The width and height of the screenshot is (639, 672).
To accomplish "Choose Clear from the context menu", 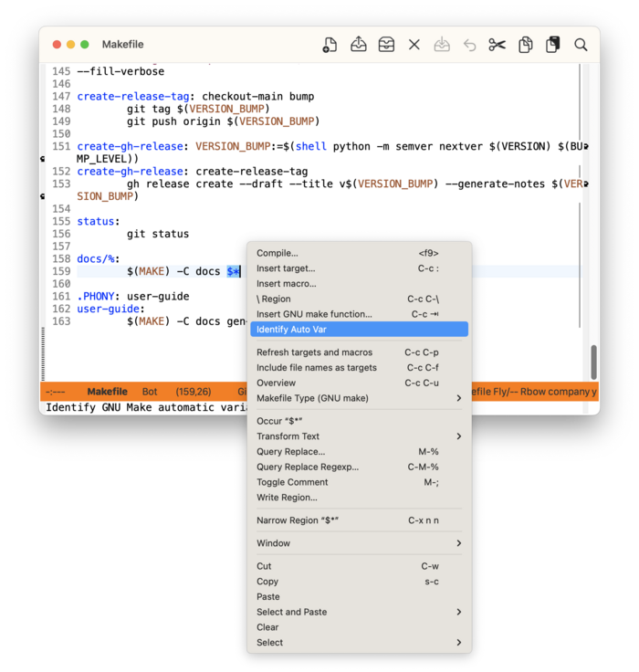I will click(x=359, y=627).
